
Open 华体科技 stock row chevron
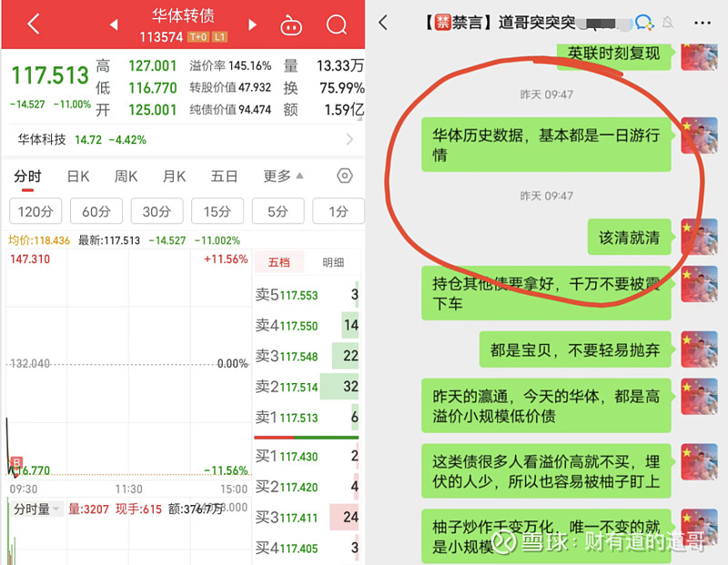349,139
